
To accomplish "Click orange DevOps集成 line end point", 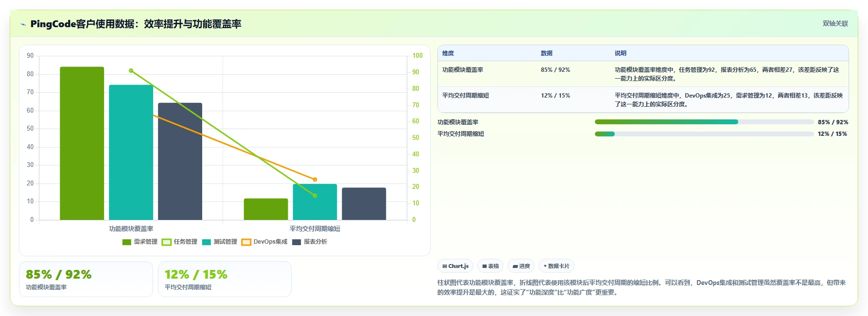I will [315, 180].
